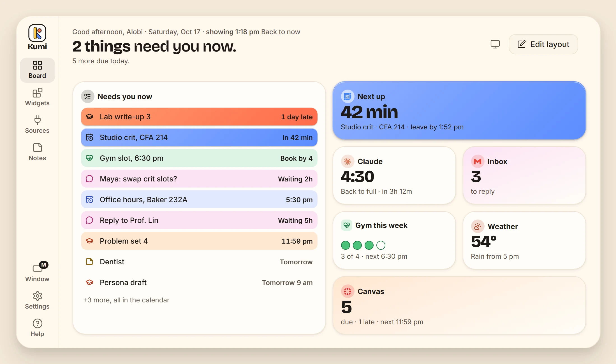The height and width of the screenshot is (364, 616).
Task: Open Maya: swap crit slots? message
Action: click(199, 179)
